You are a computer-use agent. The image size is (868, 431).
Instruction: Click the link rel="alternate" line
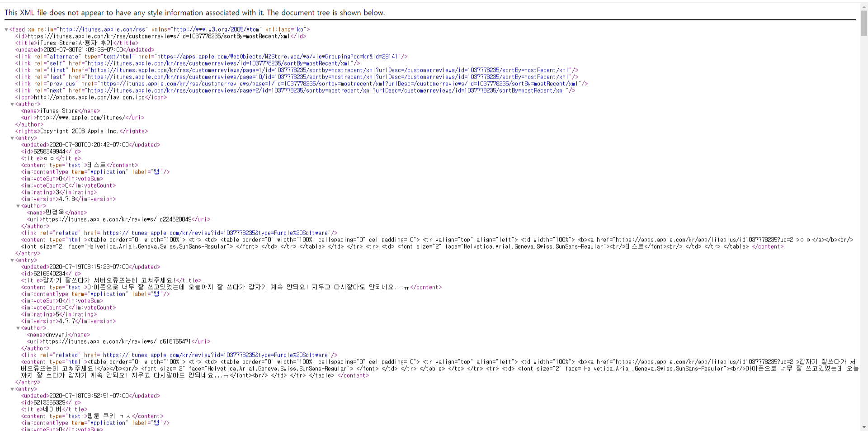point(211,57)
